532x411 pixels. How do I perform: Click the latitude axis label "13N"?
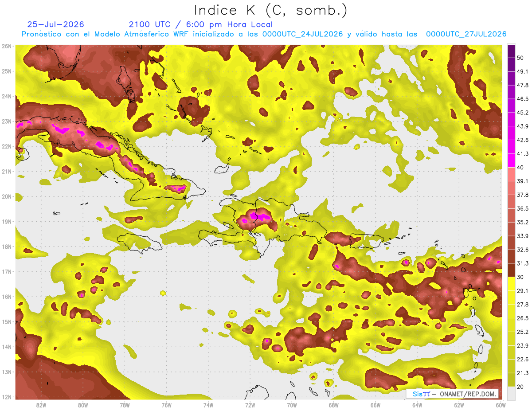coord(7,372)
